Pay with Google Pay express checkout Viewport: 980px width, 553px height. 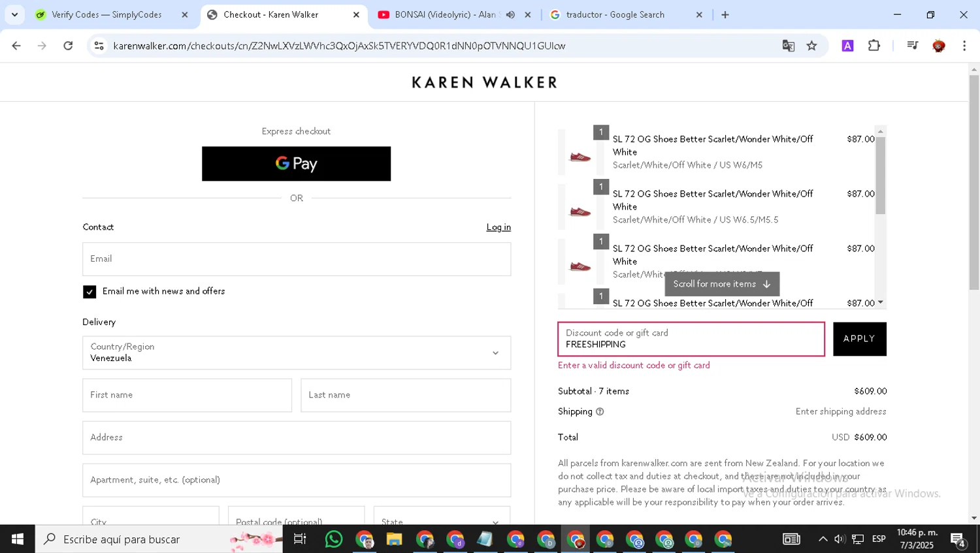(x=296, y=164)
